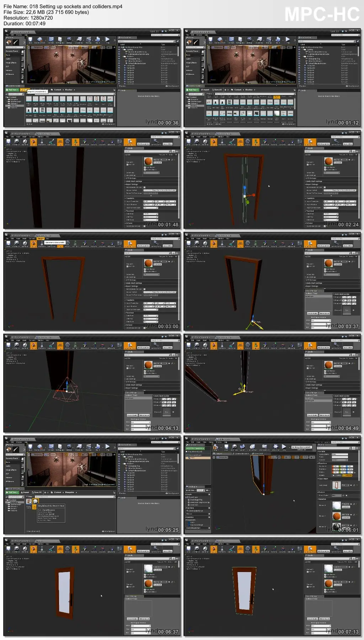The image size is (364, 640).
Task: Open UV Channel dropdown in 00:03:37 thumbnail
Action: (323, 246)
